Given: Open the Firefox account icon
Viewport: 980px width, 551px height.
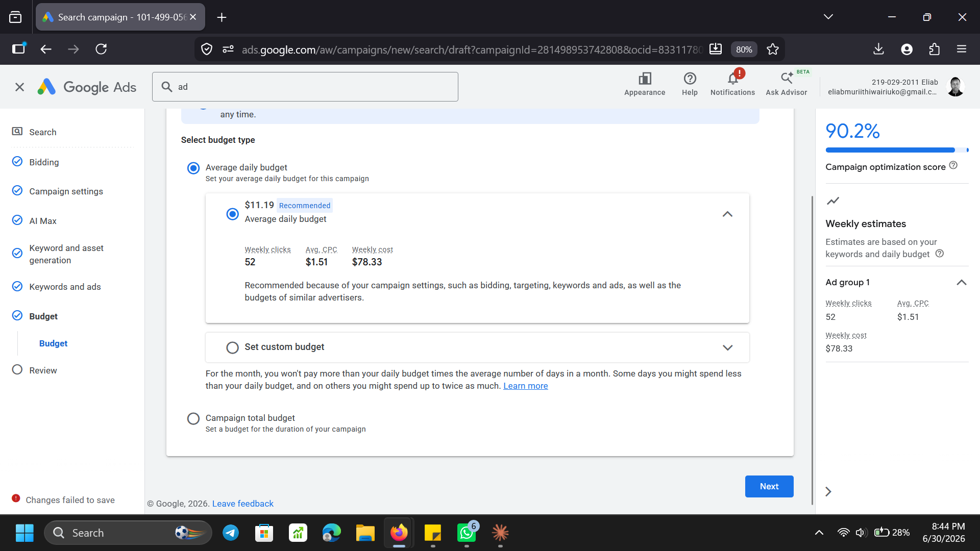Looking at the screenshot, I should click(x=906, y=49).
